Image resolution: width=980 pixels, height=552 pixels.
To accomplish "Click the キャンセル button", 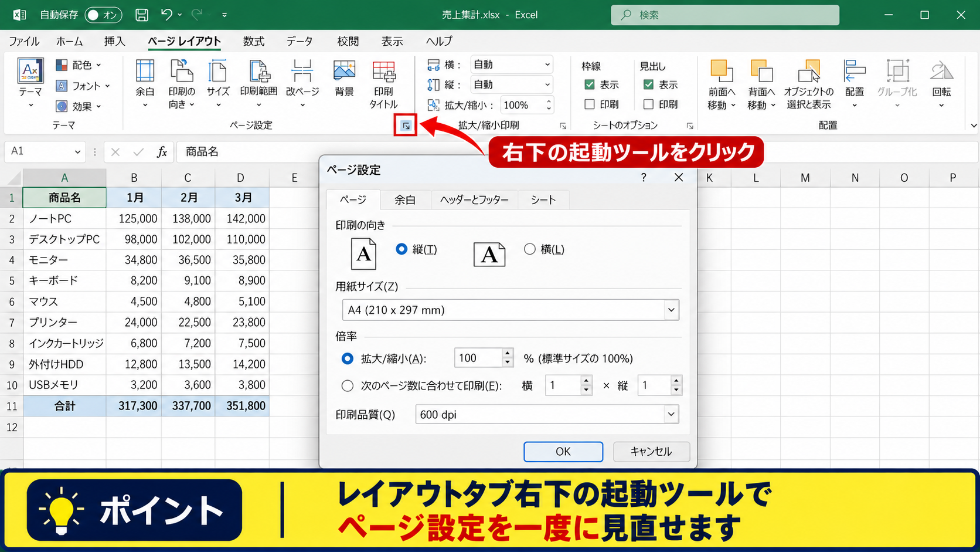I will (651, 452).
